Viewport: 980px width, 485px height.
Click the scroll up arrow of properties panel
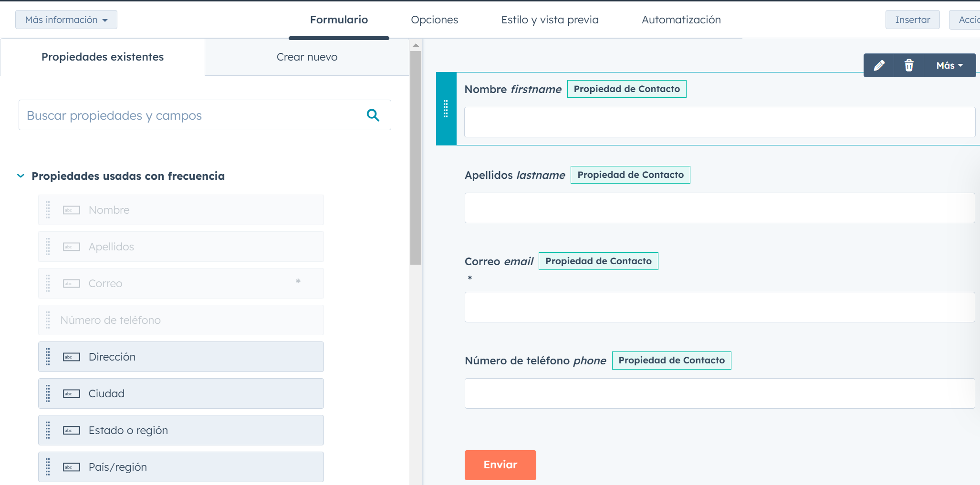point(416,45)
